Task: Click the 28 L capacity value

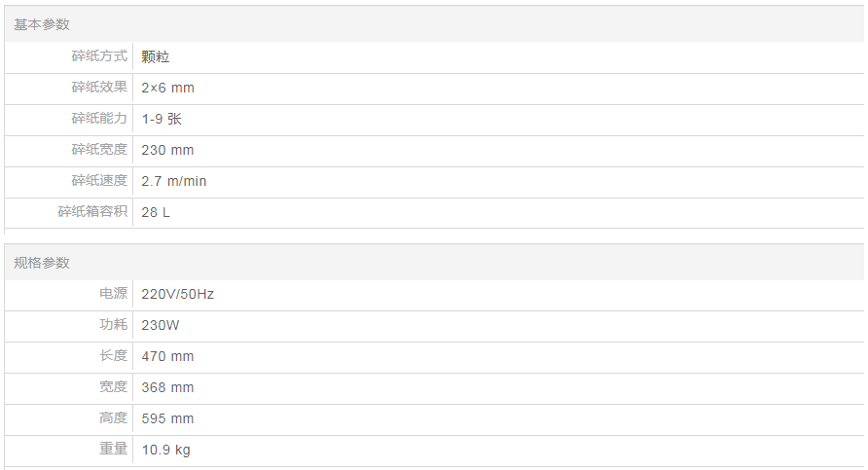Action: (156, 213)
